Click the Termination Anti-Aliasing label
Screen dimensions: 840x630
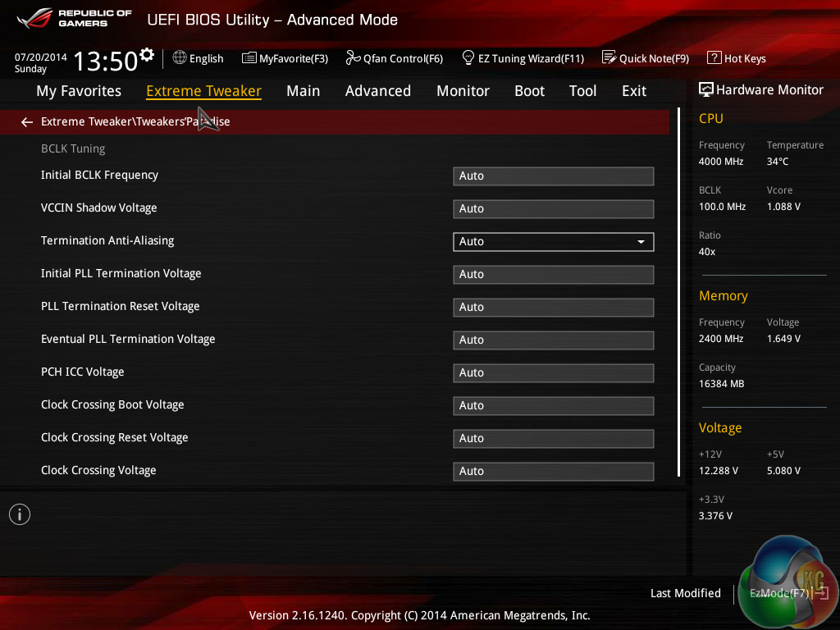pyautogui.click(x=107, y=240)
